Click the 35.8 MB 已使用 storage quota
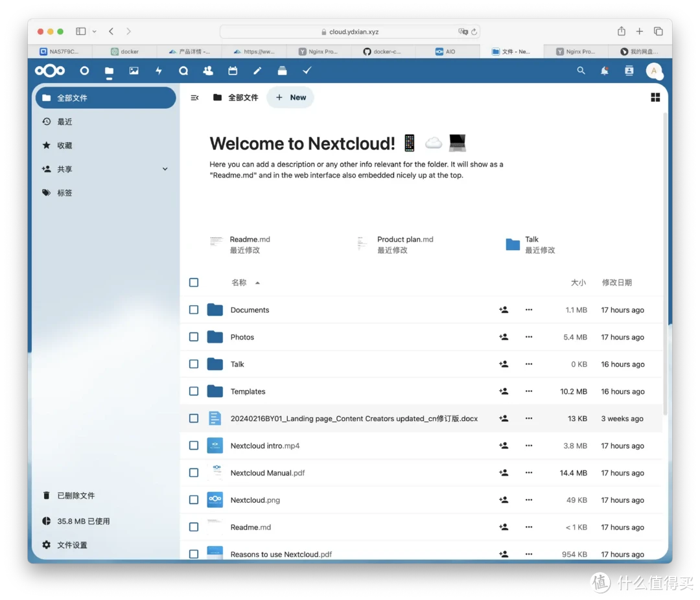 (x=106, y=521)
